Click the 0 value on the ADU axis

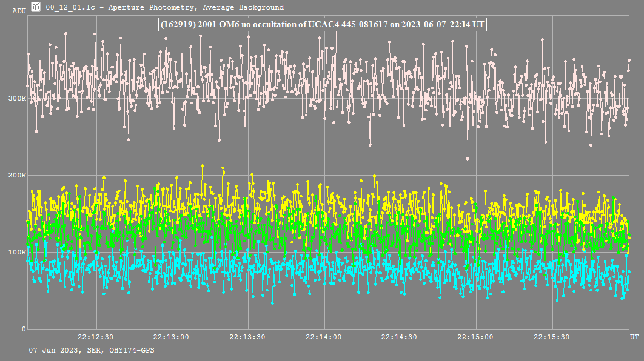(x=24, y=329)
